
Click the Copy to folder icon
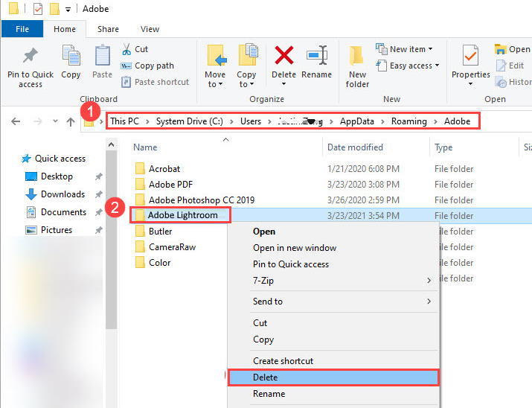247,54
